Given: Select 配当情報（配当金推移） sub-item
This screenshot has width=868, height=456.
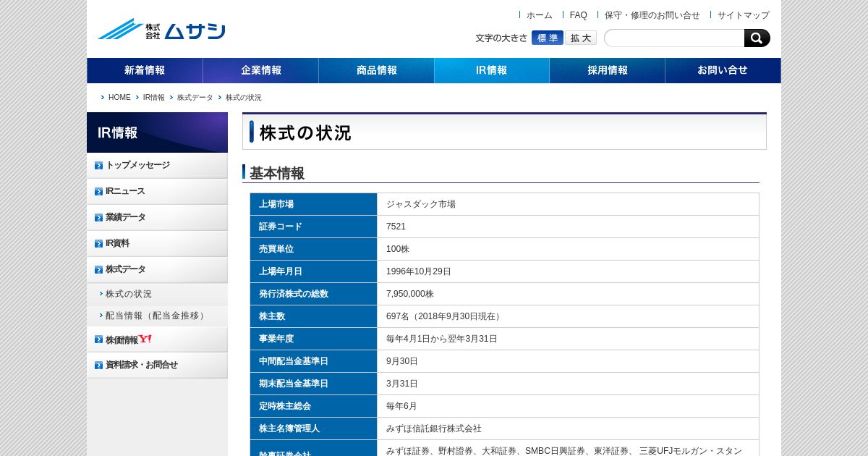Looking at the screenshot, I should [x=157, y=316].
